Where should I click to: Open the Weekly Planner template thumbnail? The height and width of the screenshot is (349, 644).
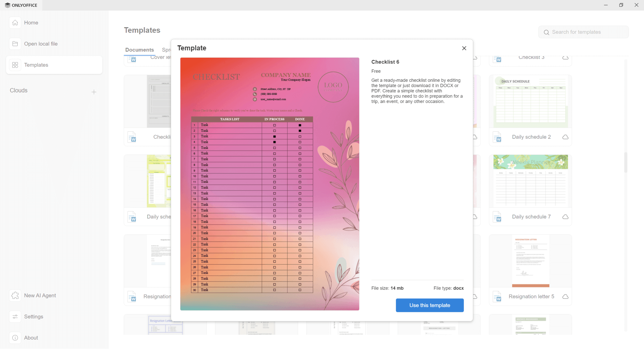(530, 181)
